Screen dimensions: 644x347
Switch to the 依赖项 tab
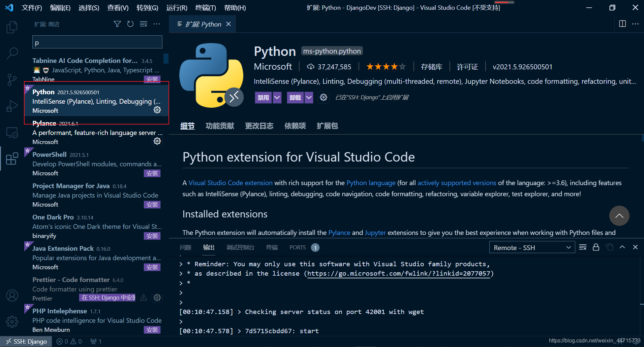[295, 126]
